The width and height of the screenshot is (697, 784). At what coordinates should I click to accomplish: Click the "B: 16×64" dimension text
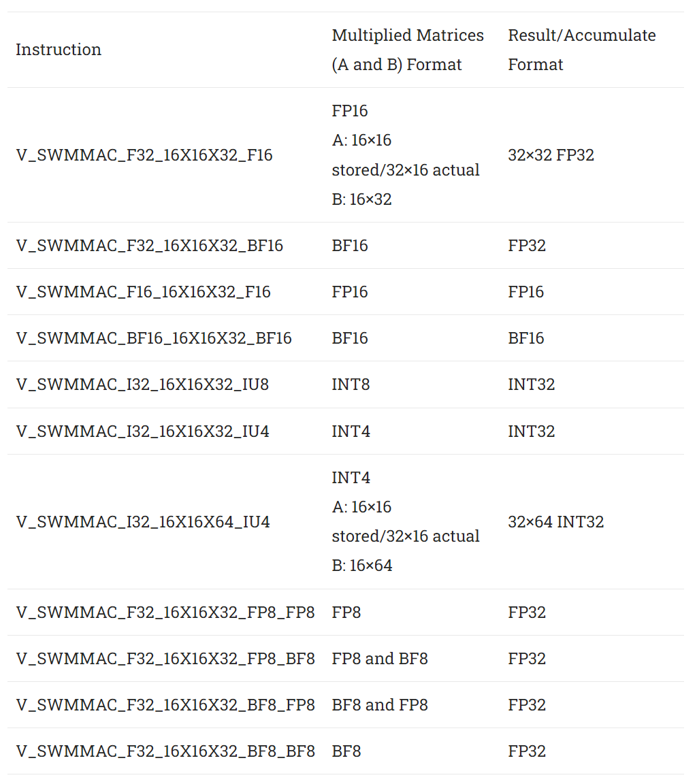pos(362,566)
